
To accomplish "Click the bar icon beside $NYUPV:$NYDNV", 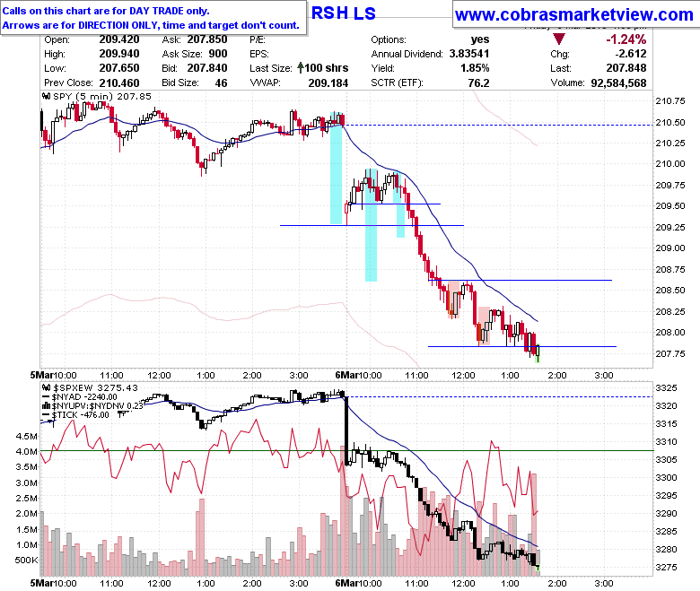I will click(x=46, y=405).
